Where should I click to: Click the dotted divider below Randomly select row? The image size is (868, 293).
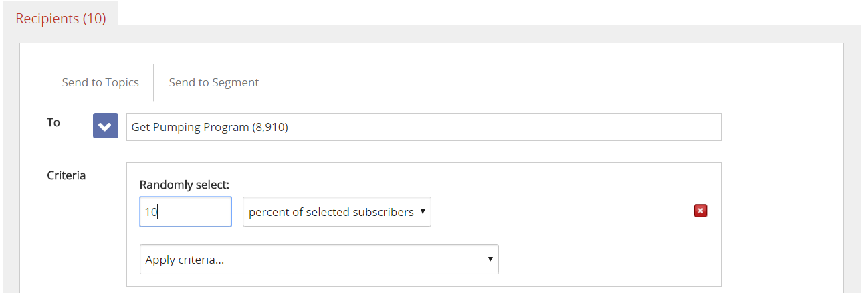[423, 235]
